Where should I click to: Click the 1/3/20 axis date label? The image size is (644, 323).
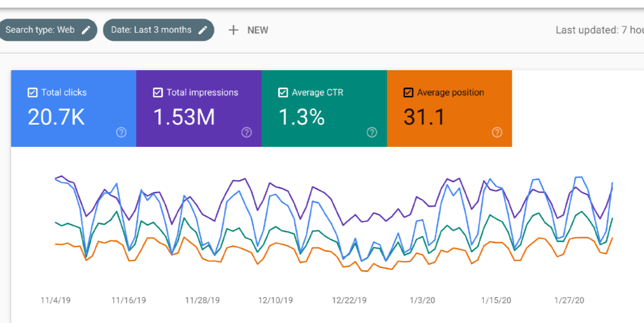click(422, 300)
